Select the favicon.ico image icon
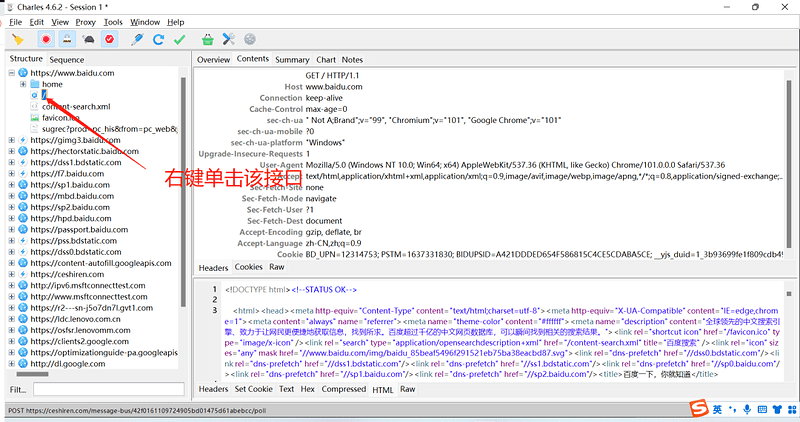Image resolution: width=800 pixels, height=422 pixels. click(34, 118)
